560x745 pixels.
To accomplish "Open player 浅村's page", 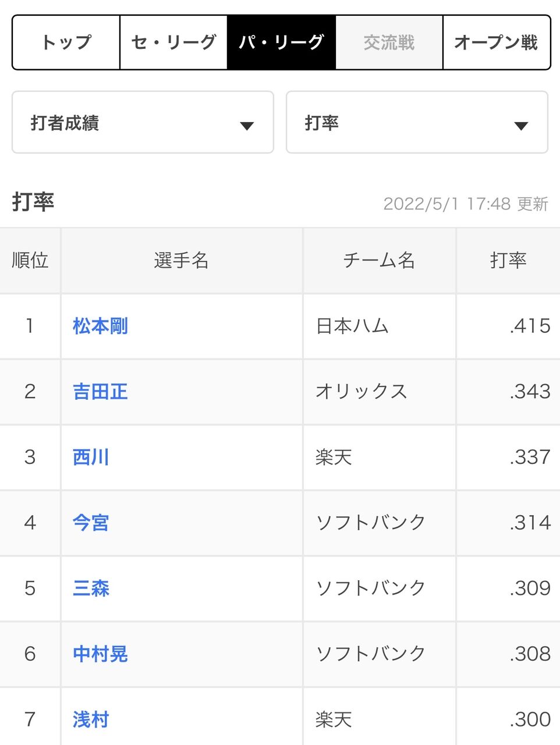I will click(91, 720).
